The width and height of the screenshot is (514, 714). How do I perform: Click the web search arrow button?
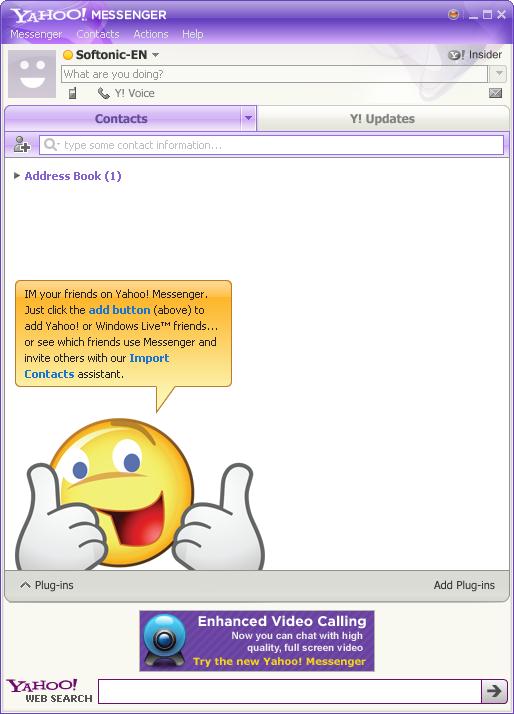coord(494,691)
